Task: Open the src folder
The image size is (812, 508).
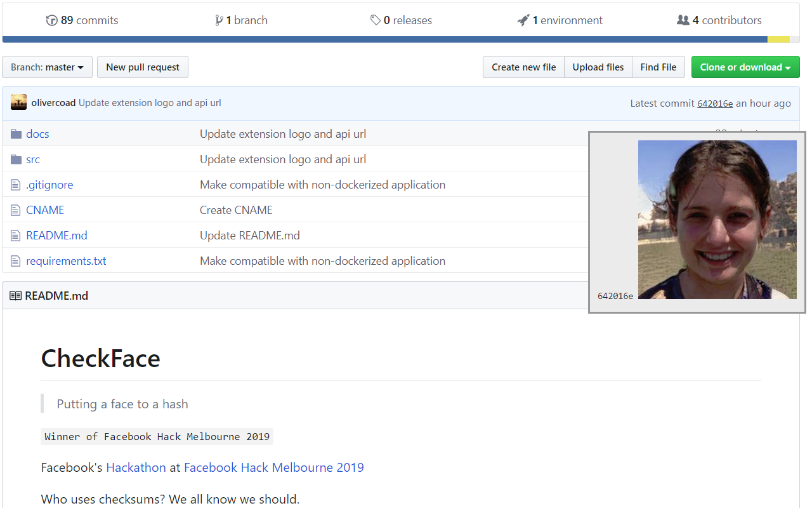Action: (33, 159)
